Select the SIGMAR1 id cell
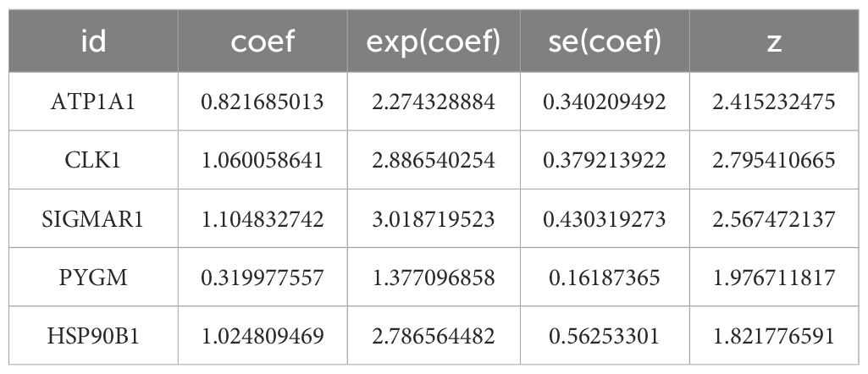868x374 pixels. click(x=92, y=218)
